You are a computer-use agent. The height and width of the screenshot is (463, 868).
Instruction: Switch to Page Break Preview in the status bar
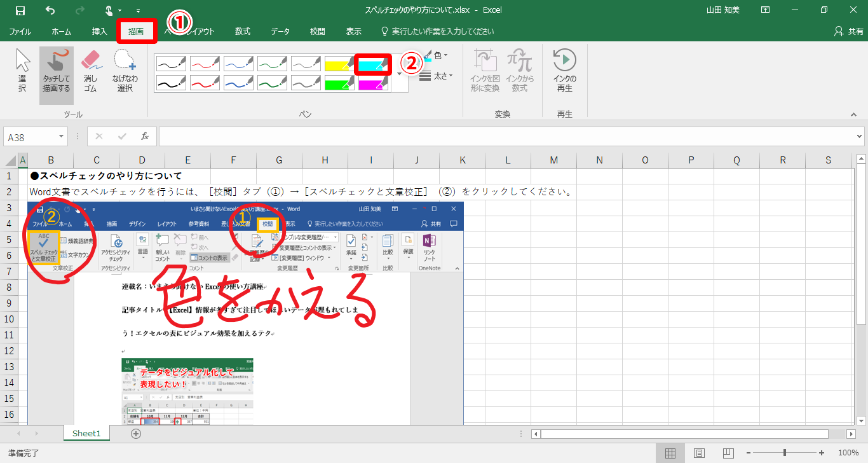(727, 453)
